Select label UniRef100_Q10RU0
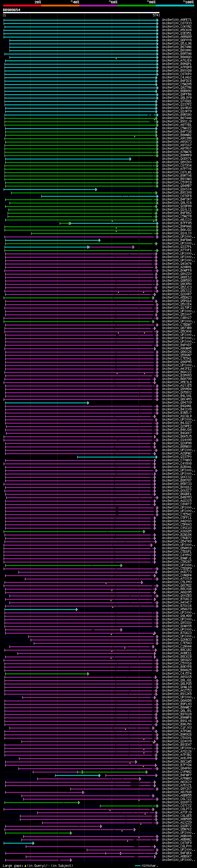 [176, 108]
